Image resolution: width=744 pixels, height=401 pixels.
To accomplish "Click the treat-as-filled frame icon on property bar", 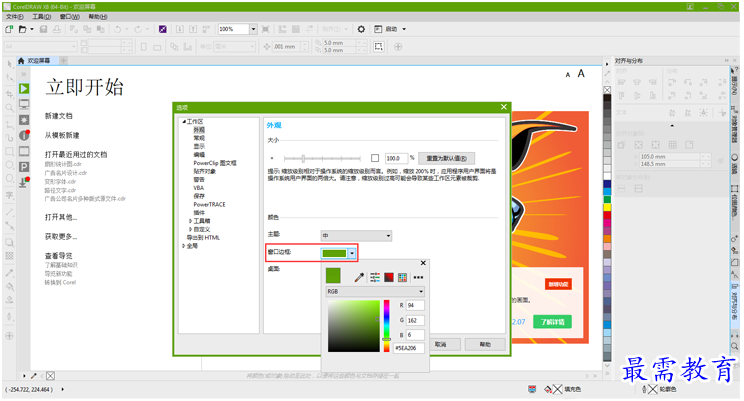I will click(379, 47).
